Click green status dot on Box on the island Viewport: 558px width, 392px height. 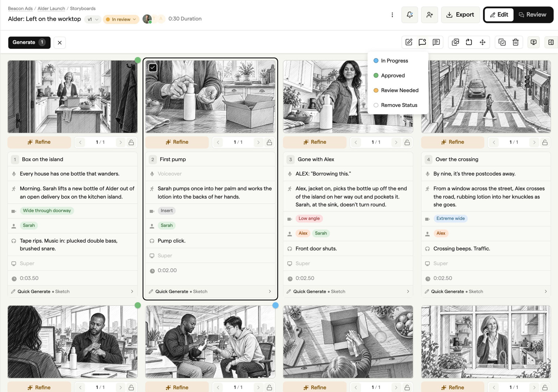138,60
